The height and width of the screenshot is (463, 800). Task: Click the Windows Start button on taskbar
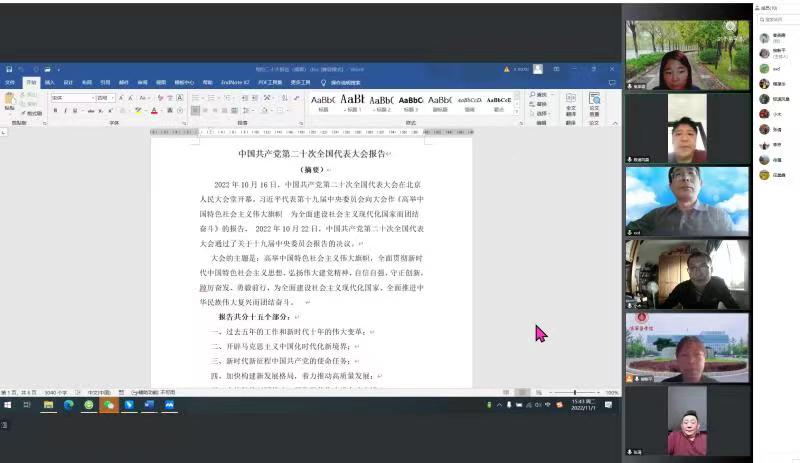[x=7, y=405]
